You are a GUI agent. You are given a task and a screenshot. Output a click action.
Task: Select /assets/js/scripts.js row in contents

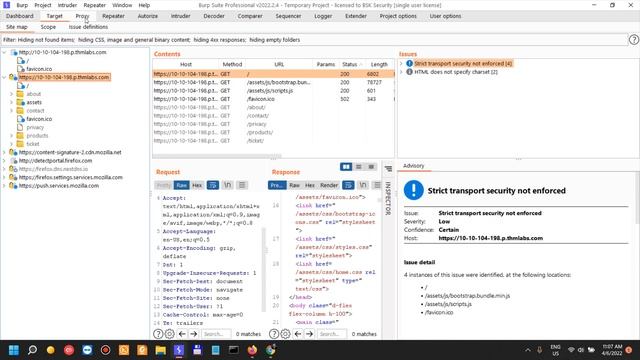click(273, 91)
